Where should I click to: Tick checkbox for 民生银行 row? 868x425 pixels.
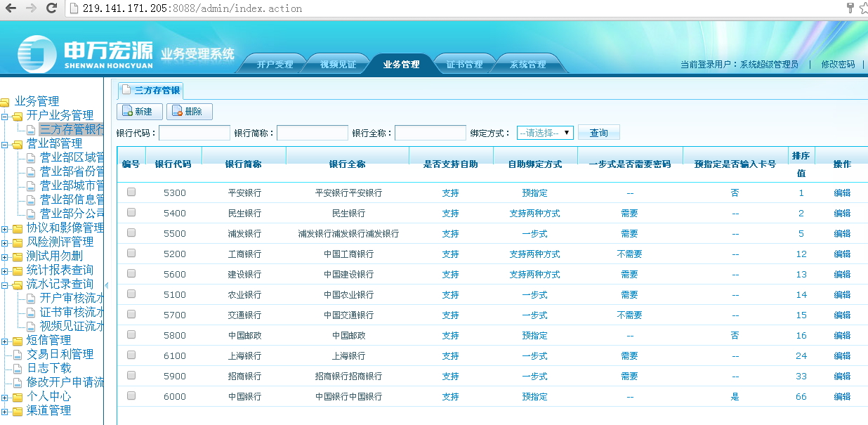tap(131, 212)
